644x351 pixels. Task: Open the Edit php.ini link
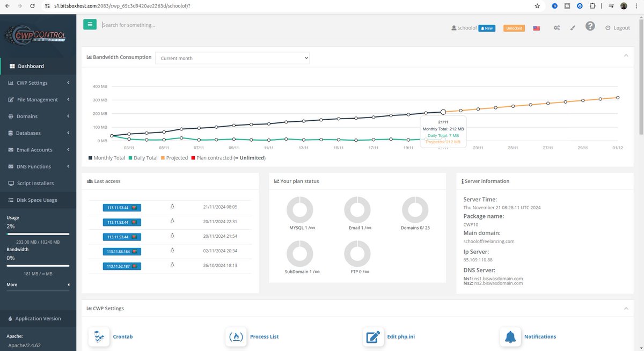[401, 337]
